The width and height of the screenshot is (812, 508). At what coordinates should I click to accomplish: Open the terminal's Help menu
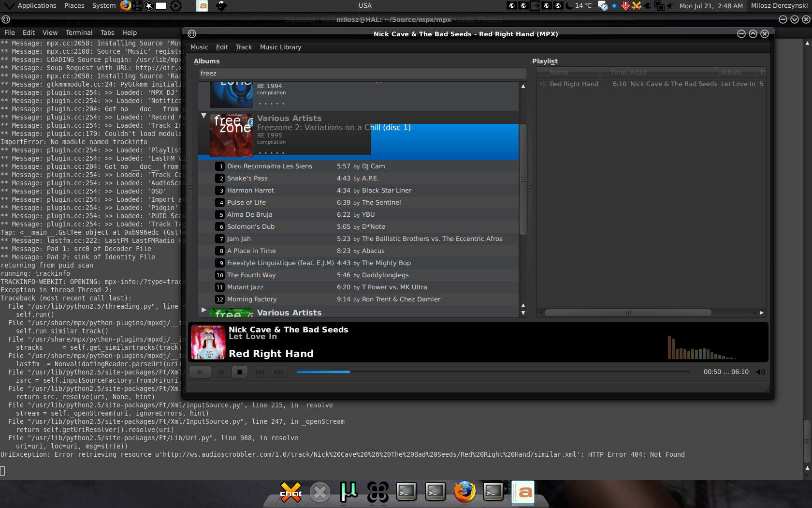click(x=130, y=33)
